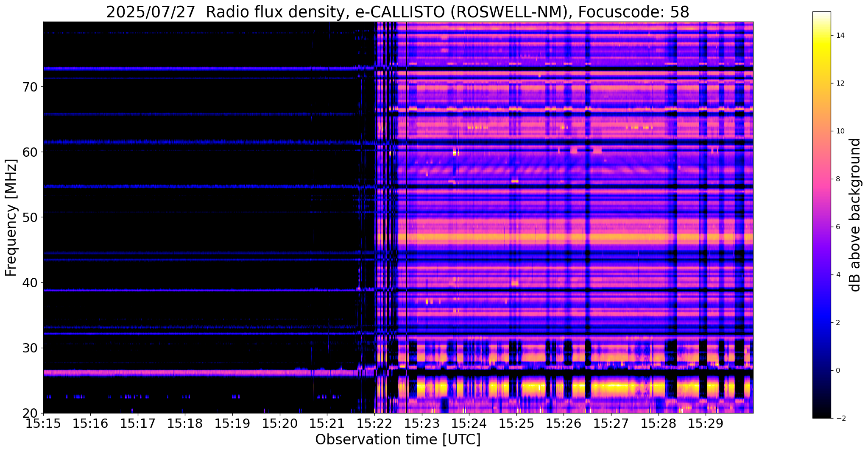Click the 15:25 time tick label
868x452 pixels.
[x=516, y=423]
